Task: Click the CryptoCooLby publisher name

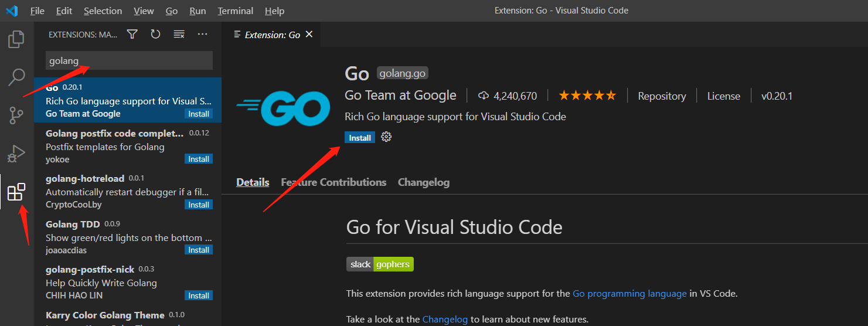Action: [74, 205]
